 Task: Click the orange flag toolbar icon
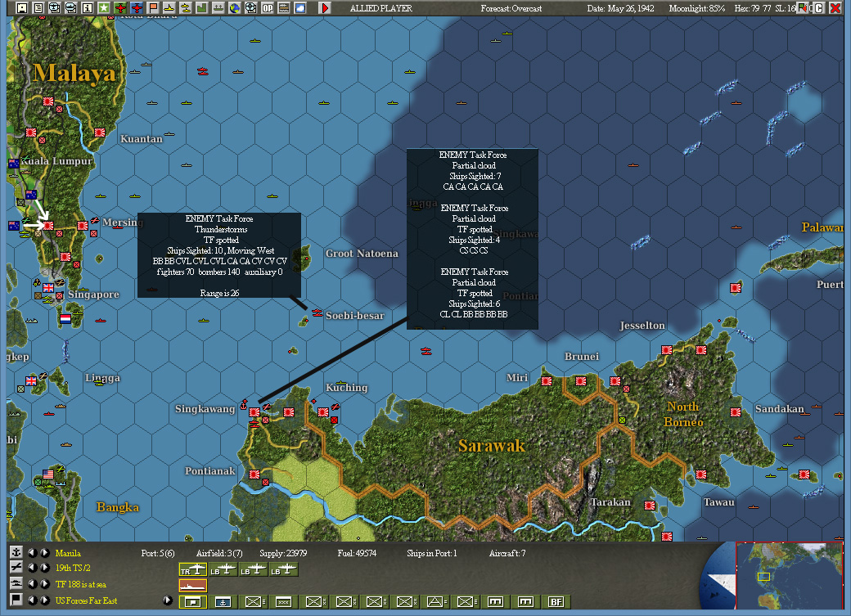click(x=152, y=8)
